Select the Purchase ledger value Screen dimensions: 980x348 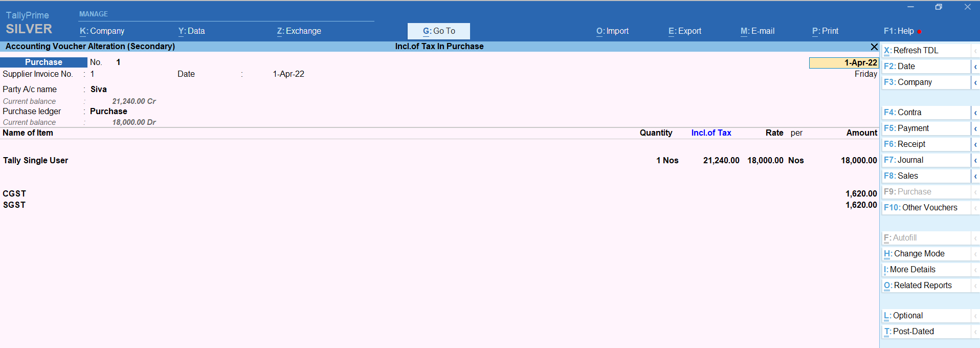[108, 112]
